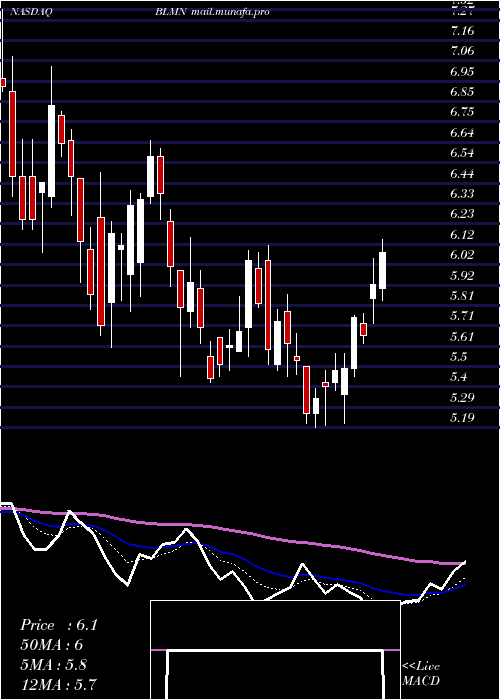Viewport: 500px width, 700px height.
Task: Click the 5.61 price axis label
Action: (462, 336)
